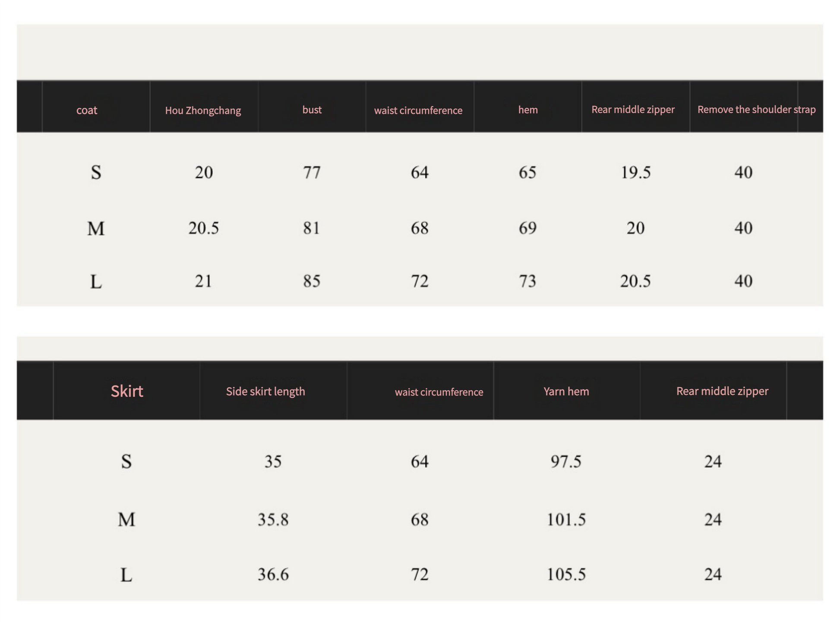Select the skirt length value 36.6

[273, 574]
